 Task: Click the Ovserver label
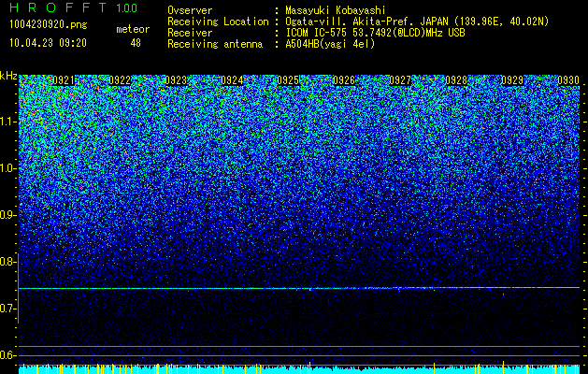[x=190, y=10]
